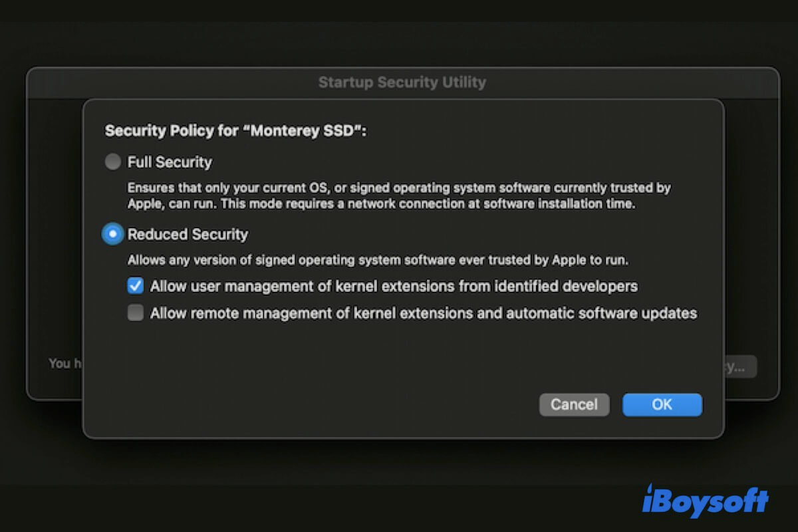Click the Startup Security Utility title bar

tap(402, 82)
